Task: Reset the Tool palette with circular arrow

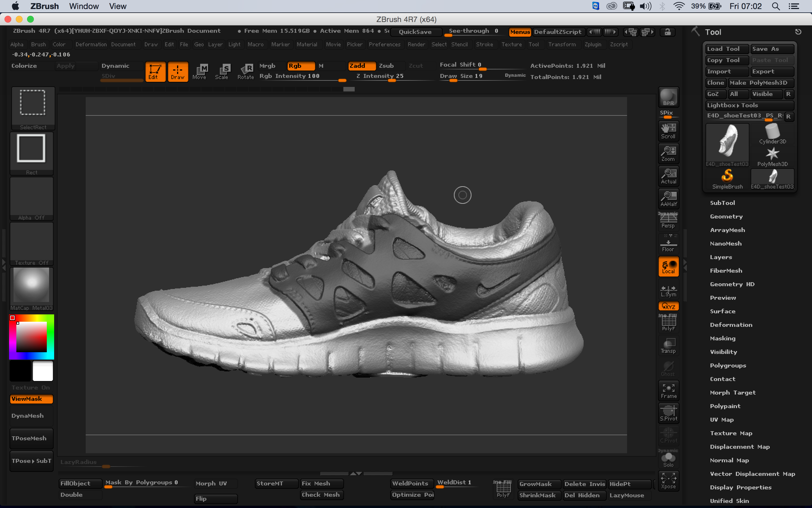Action: [798, 32]
